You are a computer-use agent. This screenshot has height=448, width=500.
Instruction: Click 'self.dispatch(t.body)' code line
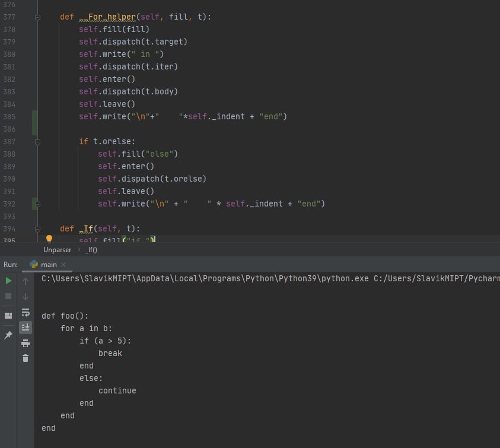click(128, 91)
